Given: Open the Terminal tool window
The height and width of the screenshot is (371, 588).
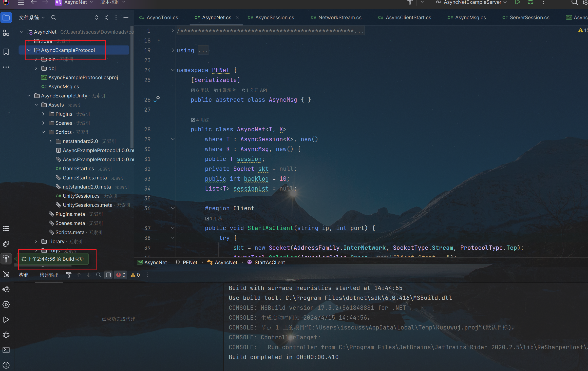Looking at the screenshot, I should pos(6,350).
